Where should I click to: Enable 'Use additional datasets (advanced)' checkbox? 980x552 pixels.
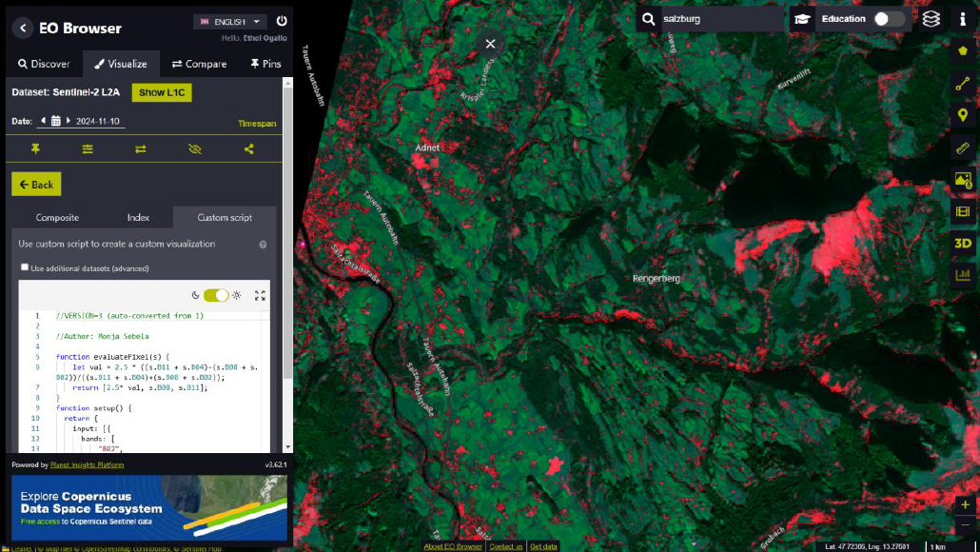25,268
